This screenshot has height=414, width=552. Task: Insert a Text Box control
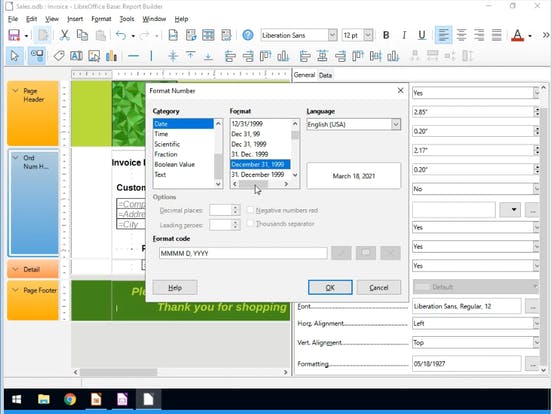click(76, 56)
